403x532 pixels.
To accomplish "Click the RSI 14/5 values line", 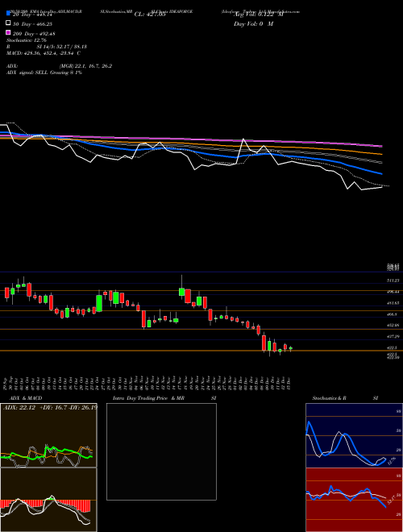I will tap(47, 47).
